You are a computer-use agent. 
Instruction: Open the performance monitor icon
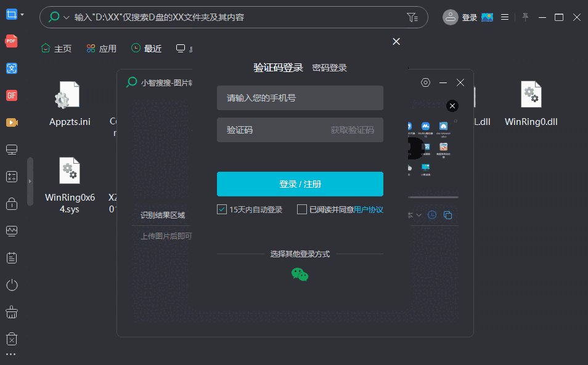click(12, 231)
